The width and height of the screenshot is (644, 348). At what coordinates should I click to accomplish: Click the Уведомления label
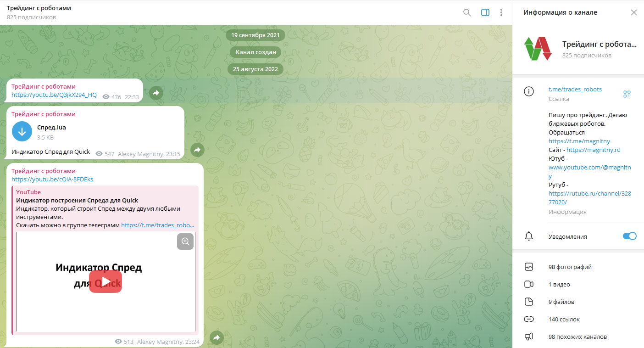point(568,236)
